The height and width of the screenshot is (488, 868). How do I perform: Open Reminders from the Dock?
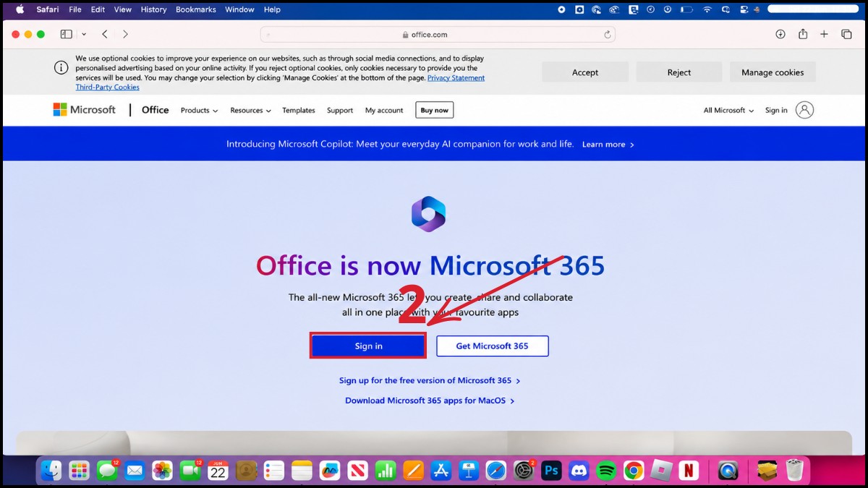pyautogui.click(x=273, y=471)
